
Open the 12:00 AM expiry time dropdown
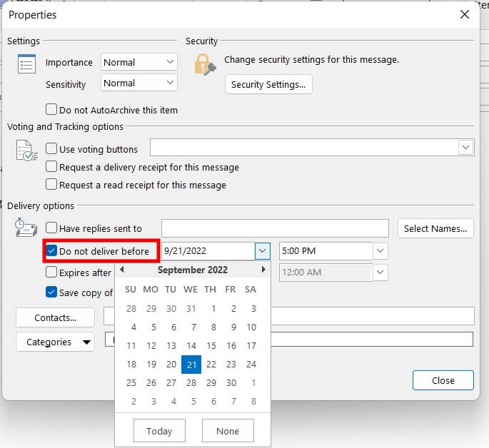point(380,272)
